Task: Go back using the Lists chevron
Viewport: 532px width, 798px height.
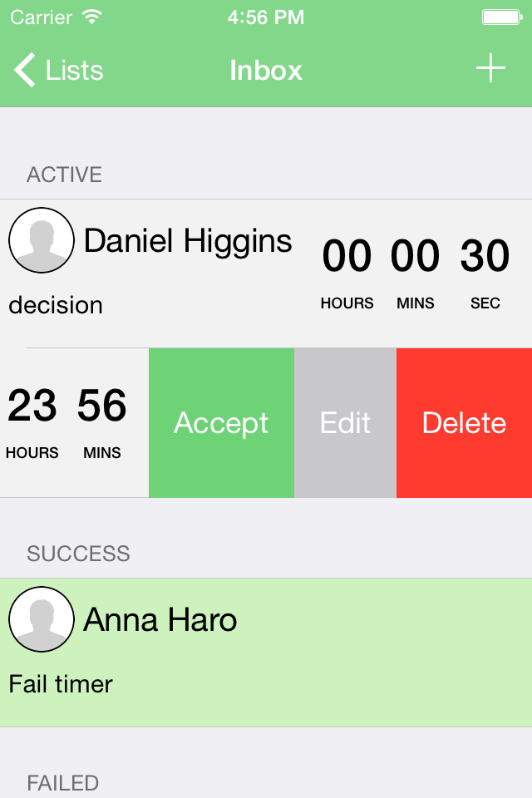Action: [26, 70]
